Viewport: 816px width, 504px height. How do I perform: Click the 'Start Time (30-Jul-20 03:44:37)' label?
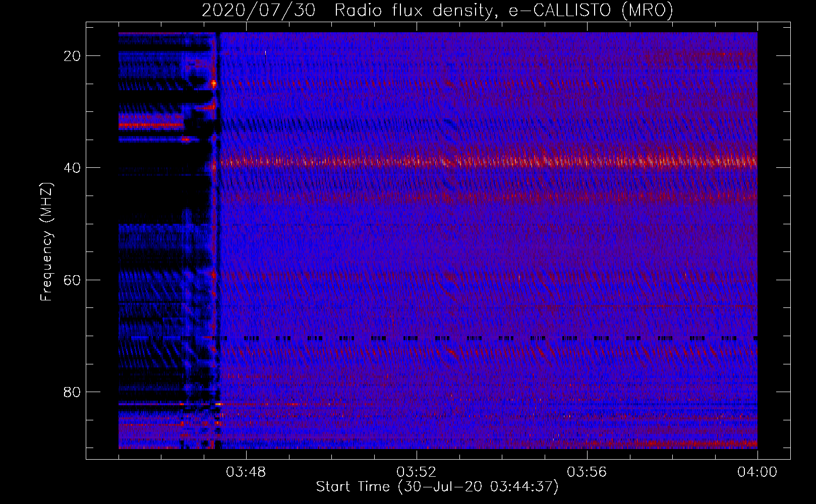coord(437,487)
